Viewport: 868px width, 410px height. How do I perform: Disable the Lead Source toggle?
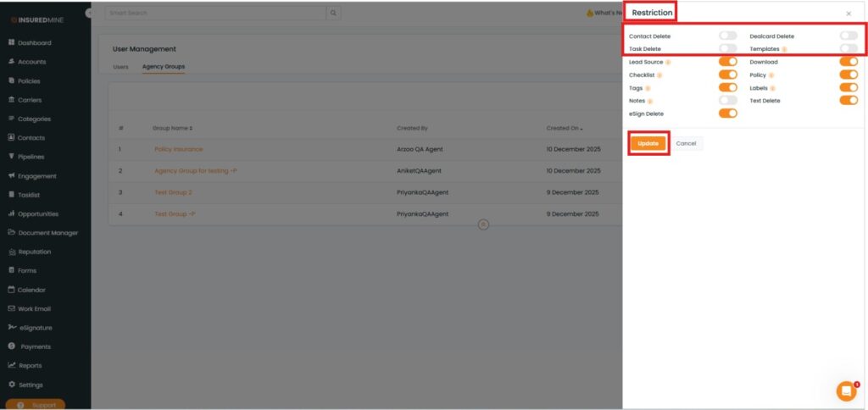[727, 62]
